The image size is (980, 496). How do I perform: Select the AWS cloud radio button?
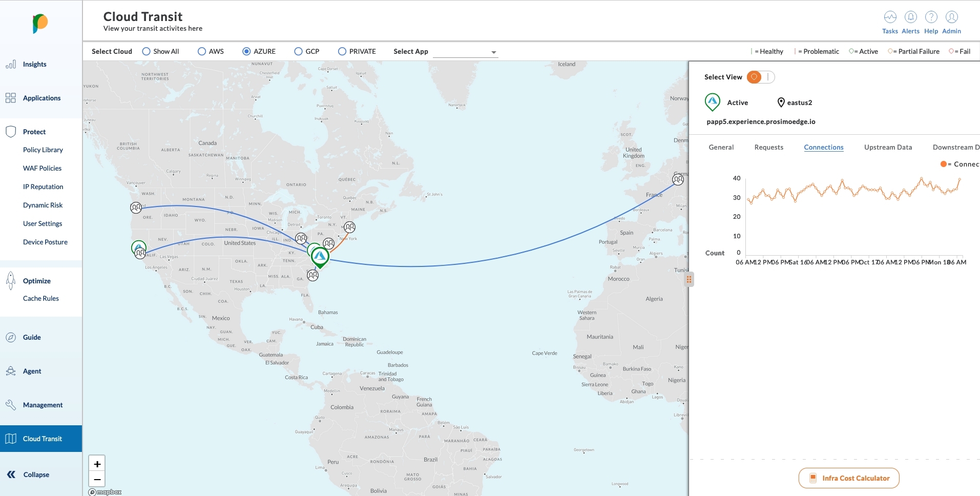202,51
